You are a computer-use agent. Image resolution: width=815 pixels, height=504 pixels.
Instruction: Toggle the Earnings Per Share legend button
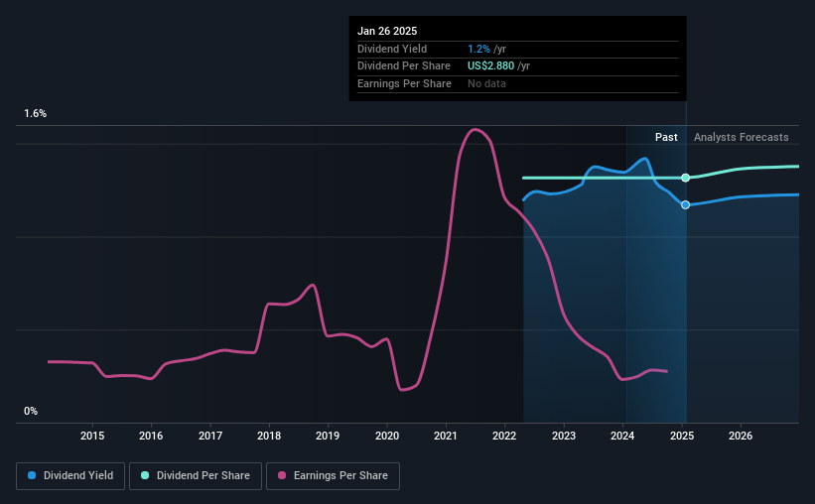(333, 476)
